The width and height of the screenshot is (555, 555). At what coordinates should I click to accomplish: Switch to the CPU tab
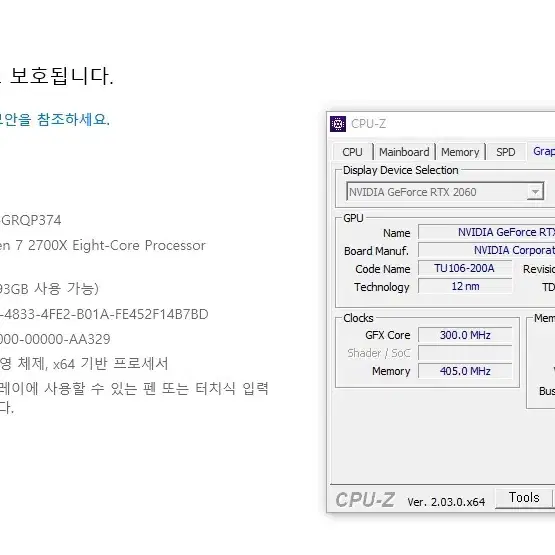click(x=352, y=152)
